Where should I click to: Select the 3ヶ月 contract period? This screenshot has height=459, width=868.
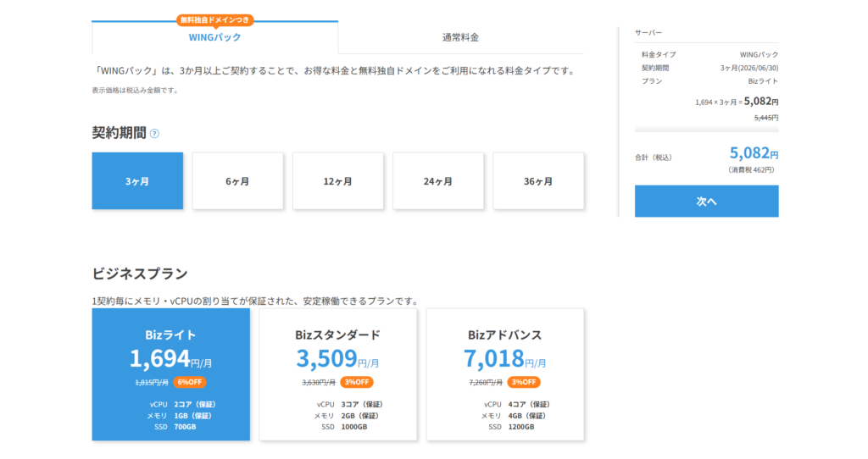click(137, 181)
